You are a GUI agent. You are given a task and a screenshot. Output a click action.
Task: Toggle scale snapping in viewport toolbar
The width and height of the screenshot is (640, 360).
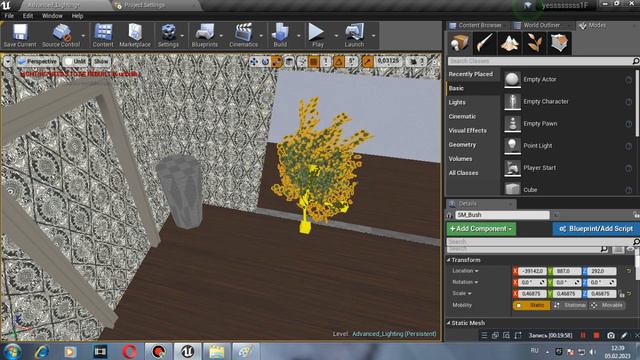(367, 62)
